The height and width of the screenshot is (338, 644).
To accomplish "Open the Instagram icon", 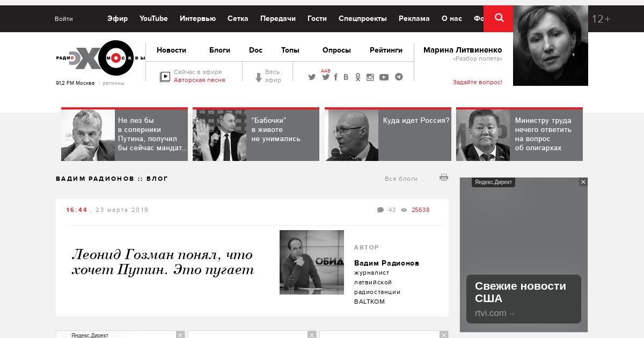I will pos(370,77).
